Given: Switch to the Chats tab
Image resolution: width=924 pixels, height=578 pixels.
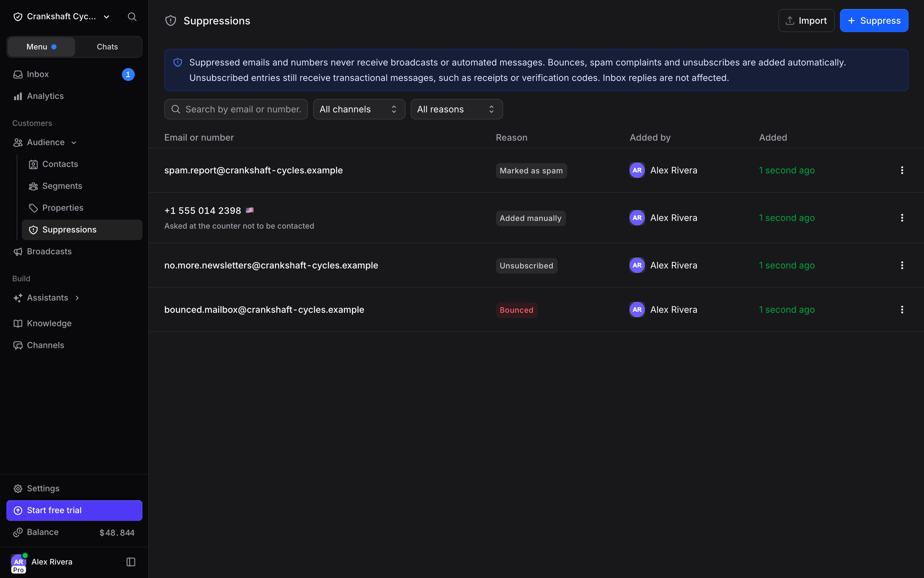Looking at the screenshot, I should click(x=107, y=47).
